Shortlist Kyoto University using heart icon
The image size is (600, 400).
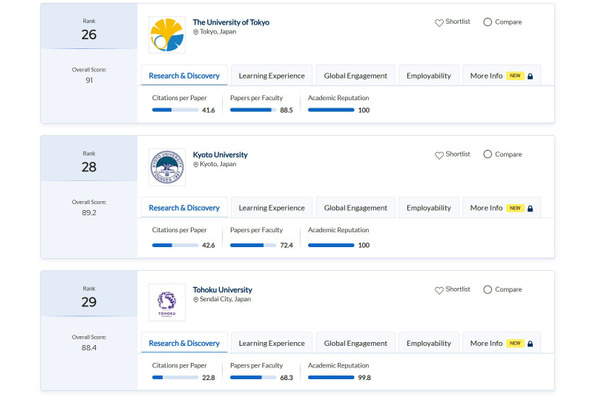point(439,155)
